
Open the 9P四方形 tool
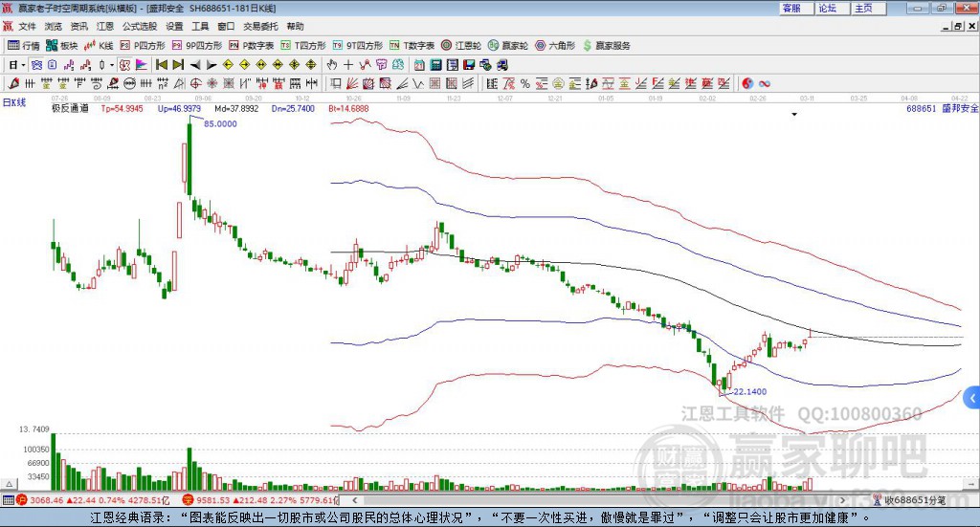[197, 46]
